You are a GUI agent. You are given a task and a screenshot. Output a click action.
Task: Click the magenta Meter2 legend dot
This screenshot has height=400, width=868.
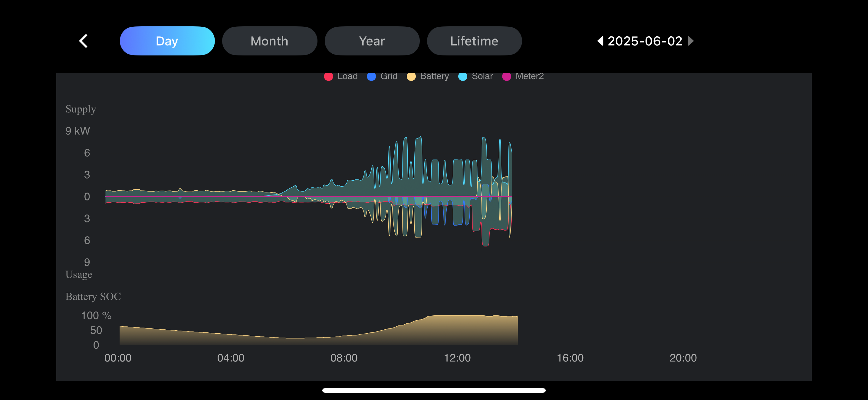[x=506, y=77]
